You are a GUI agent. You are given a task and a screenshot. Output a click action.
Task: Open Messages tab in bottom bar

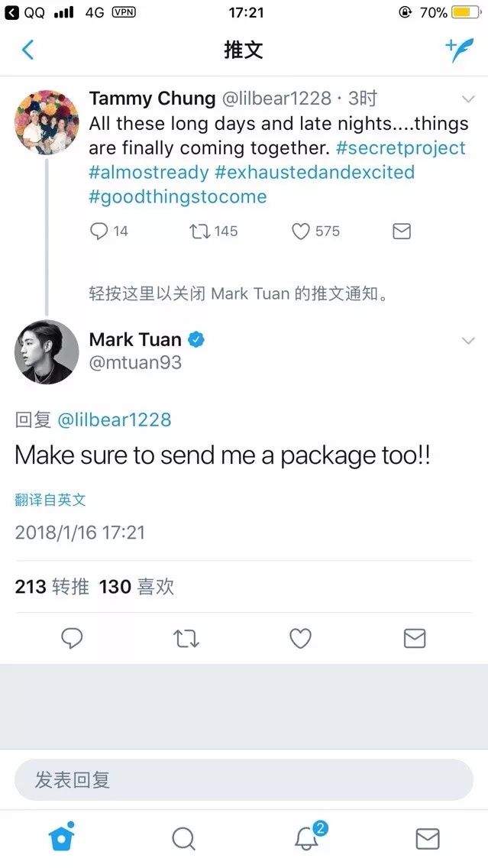click(428, 839)
